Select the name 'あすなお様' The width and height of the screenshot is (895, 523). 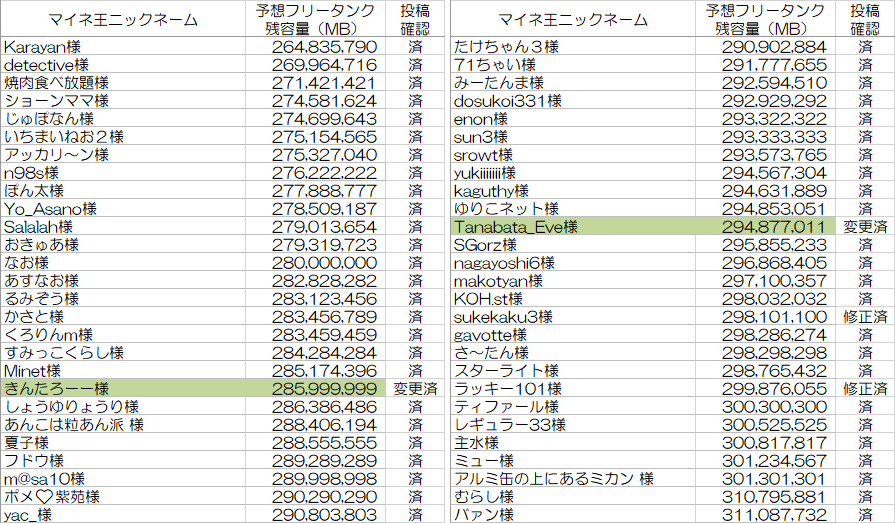(42, 281)
